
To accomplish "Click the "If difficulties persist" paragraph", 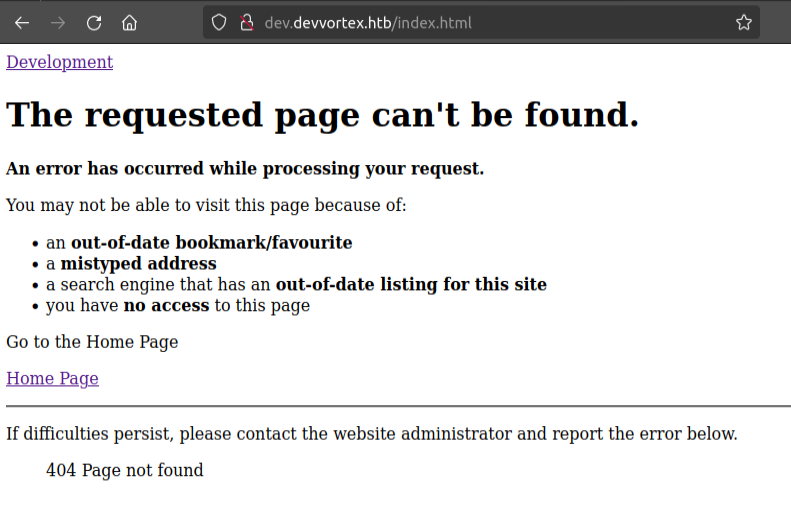I will coord(371,434).
